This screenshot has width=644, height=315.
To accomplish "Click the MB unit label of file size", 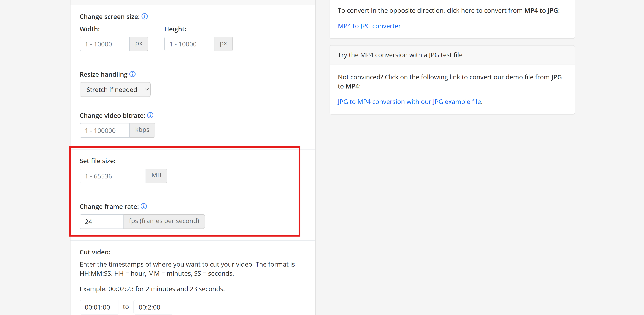I will 156,176.
